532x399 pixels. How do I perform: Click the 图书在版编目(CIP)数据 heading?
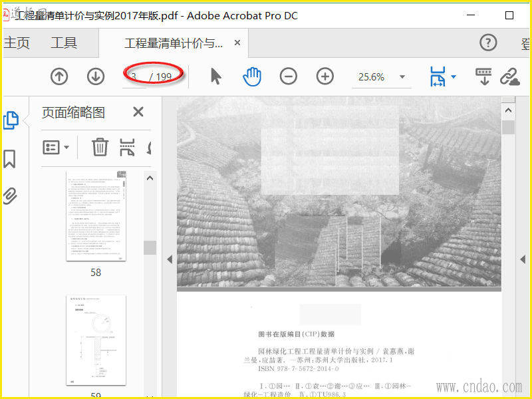(297, 334)
